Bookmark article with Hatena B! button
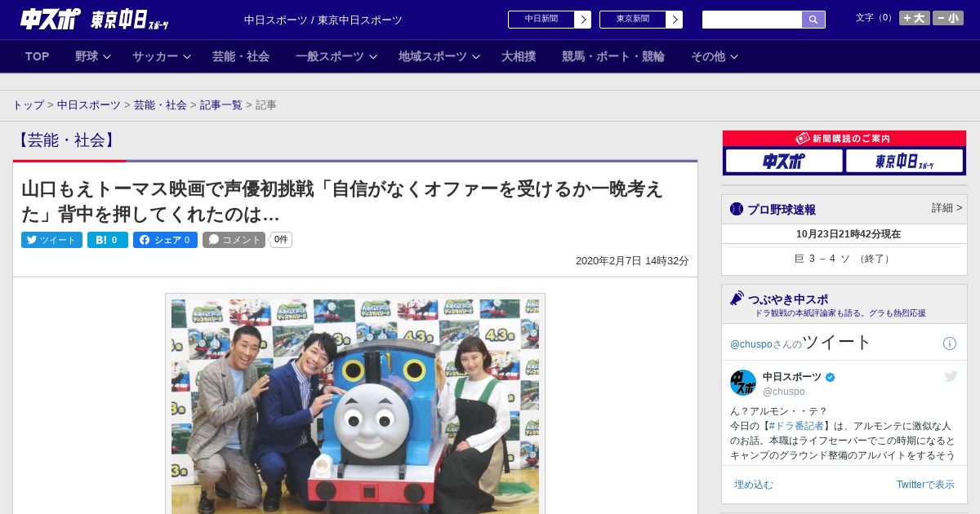This screenshot has width=980, height=514. (108, 240)
